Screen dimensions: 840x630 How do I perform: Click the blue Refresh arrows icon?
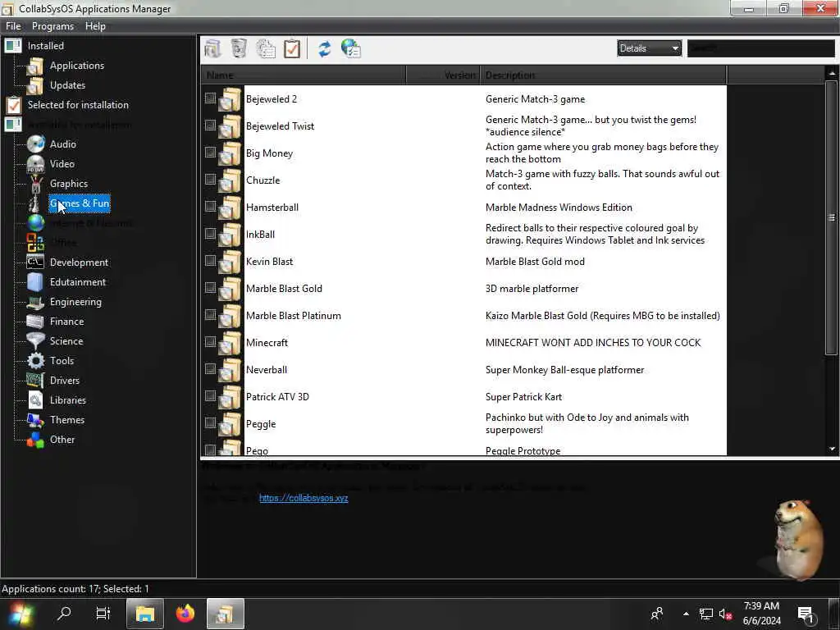coord(325,48)
